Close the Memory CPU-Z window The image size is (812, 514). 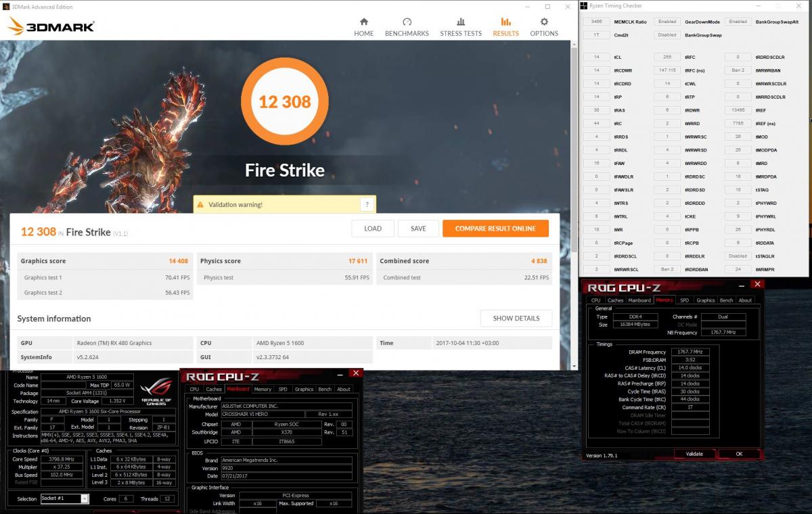[757, 285]
